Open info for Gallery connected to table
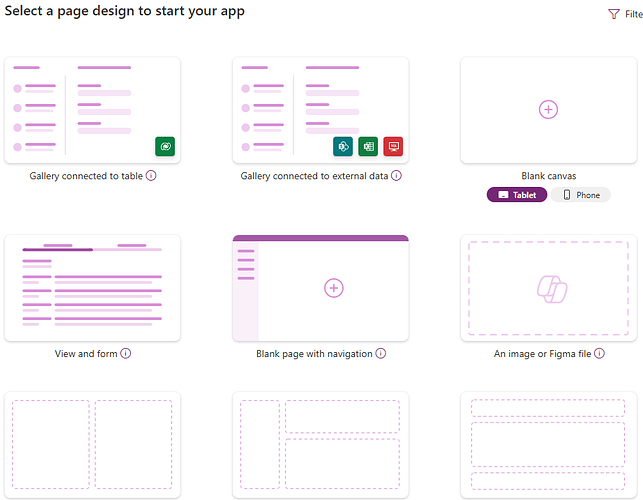643x500 pixels. coord(151,176)
